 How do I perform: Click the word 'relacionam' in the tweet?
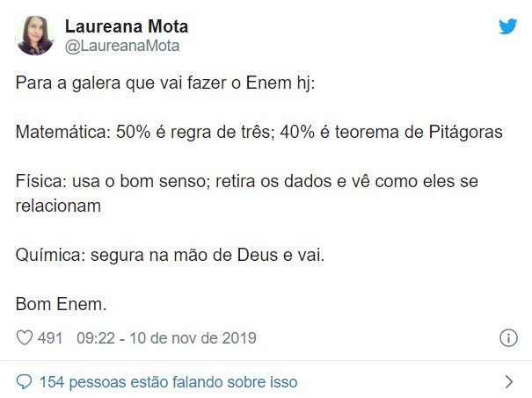(x=58, y=206)
